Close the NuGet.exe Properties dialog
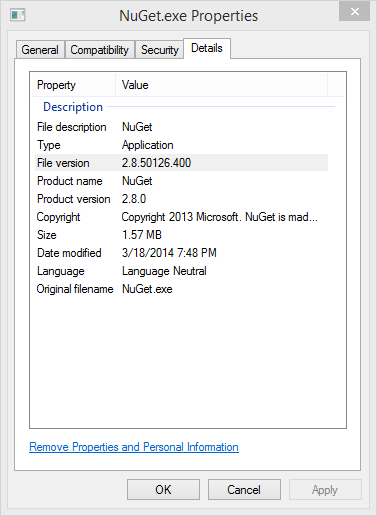This screenshot has height=516, width=377. tap(355, 11)
